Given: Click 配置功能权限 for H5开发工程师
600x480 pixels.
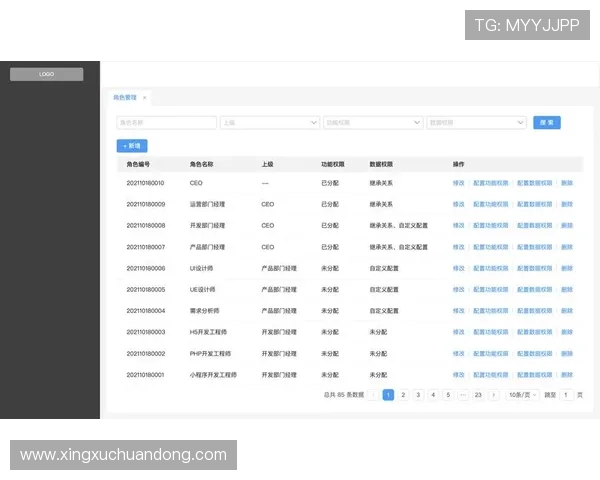Looking at the screenshot, I should [491, 332].
